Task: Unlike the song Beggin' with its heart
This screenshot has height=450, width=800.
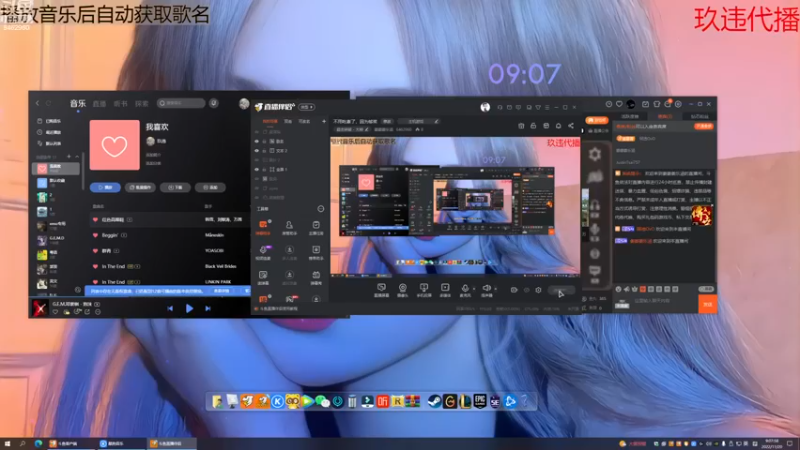Action: pyautogui.click(x=95, y=235)
